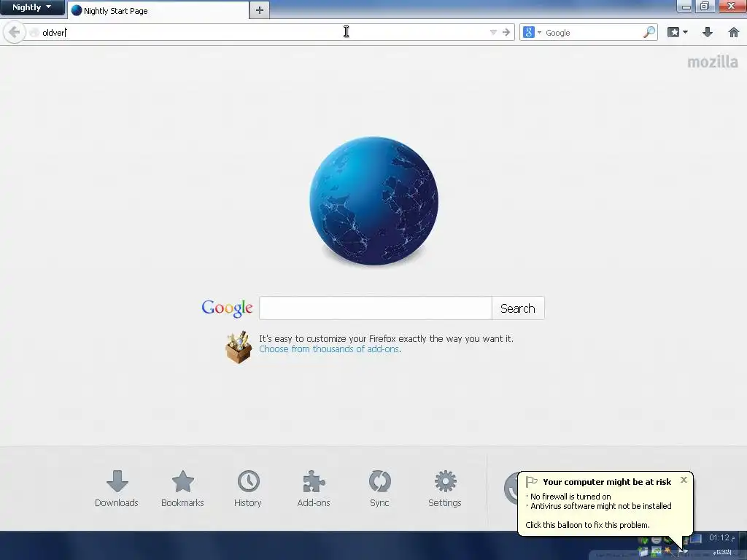The width and height of the screenshot is (747, 560).
Task: Click the mozilla wordmark
Action: (x=712, y=62)
